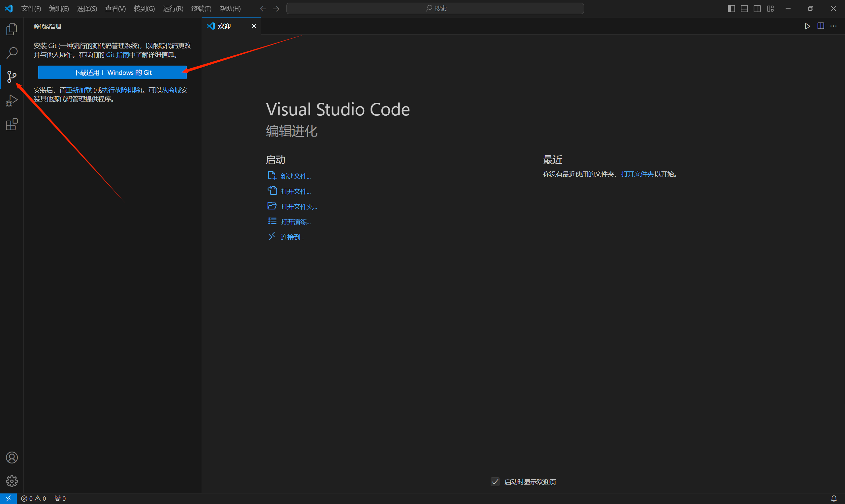Select the Source Control branch icon
The height and width of the screenshot is (504, 845).
point(12,77)
